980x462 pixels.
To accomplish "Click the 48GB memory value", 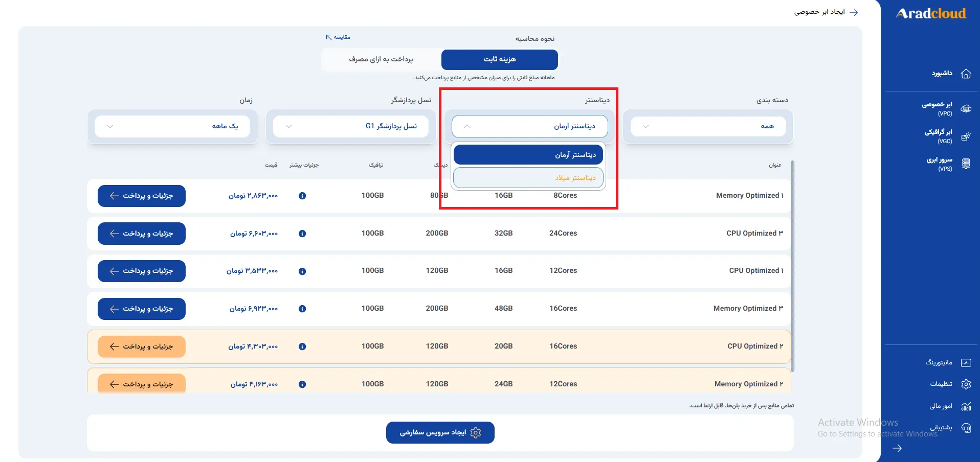I will [x=503, y=308].
